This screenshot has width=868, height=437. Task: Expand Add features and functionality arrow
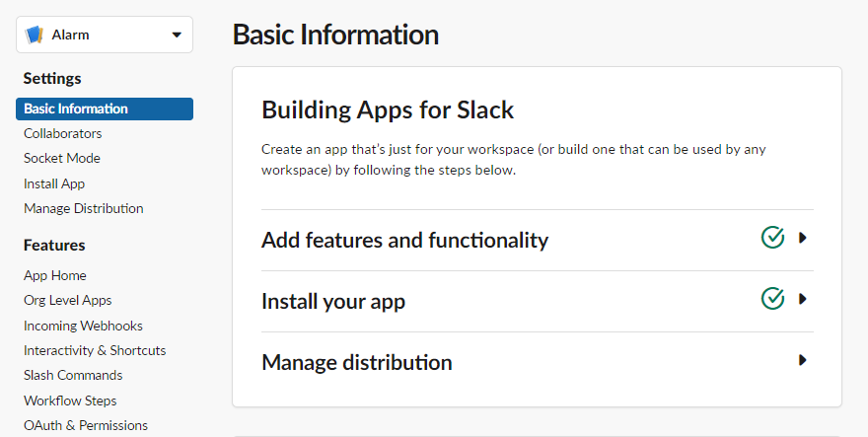pos(803,238)
